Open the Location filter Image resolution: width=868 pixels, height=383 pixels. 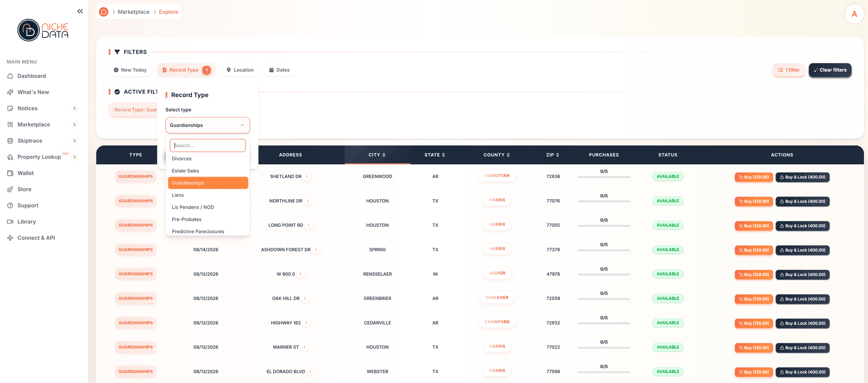240,70
